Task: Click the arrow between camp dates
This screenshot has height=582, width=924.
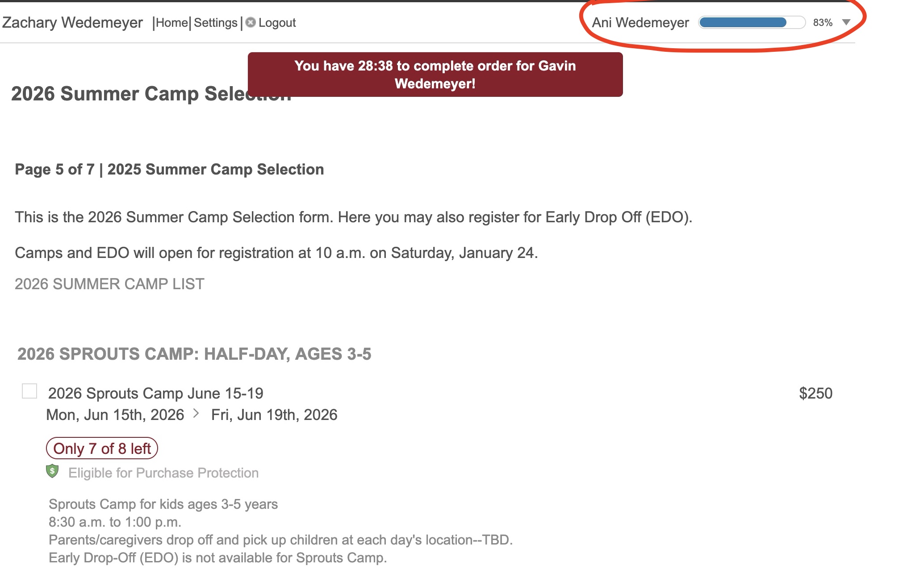Action: click(196, 414)
